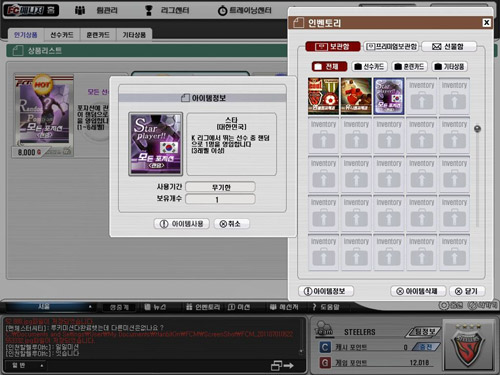The width and height of the screenshot is (500, 375).
Task: Select the Star Player card in inventory
Action: point(389,96)
